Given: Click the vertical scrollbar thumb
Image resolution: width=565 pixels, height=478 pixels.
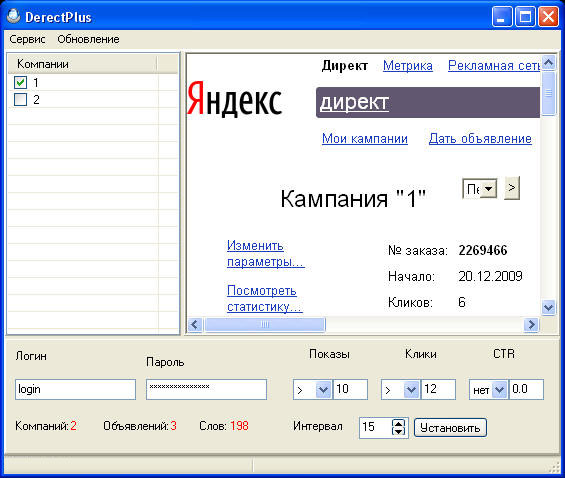Looking at the screenshot, I should (x=548, y=93).
